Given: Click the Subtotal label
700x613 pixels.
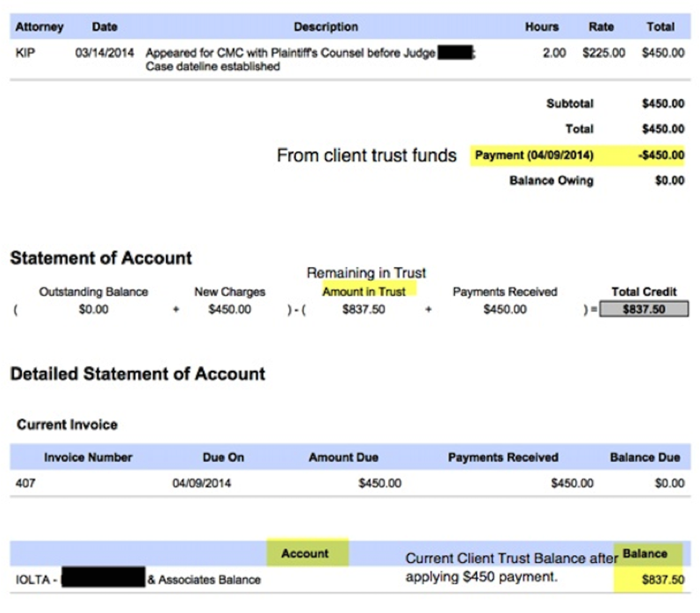Looking at the screenshot, I should pos(570,104).
